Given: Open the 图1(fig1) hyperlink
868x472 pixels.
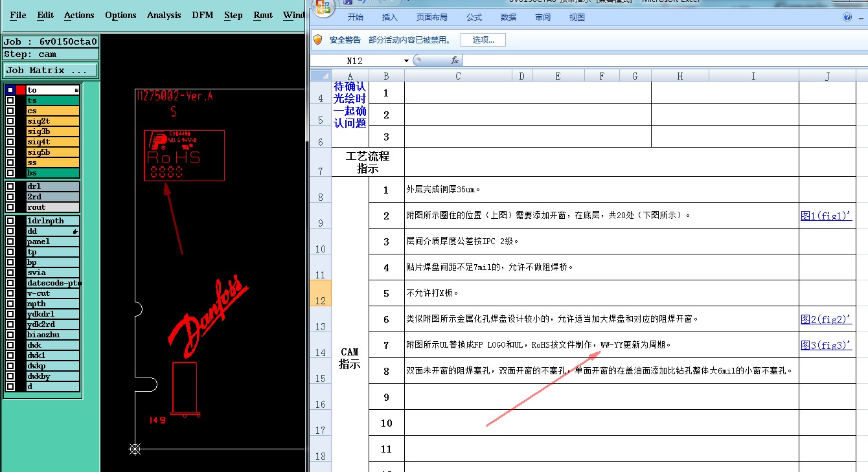Looking at the screenshot, I should tap(827, 216).
